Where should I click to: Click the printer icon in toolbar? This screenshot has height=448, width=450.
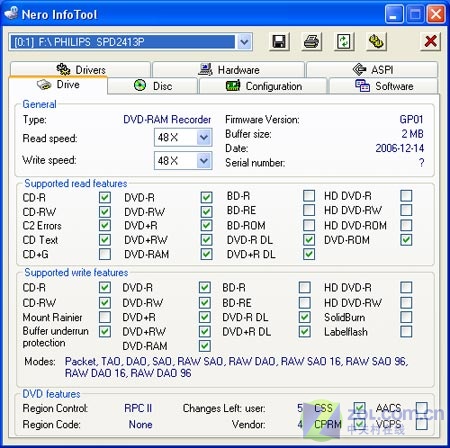click(311, 42)
